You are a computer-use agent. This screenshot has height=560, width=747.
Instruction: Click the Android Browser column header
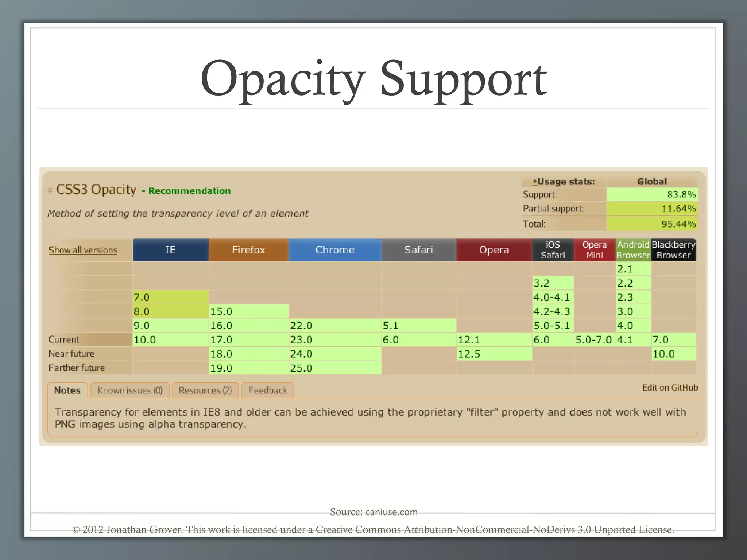pos(633,250)
